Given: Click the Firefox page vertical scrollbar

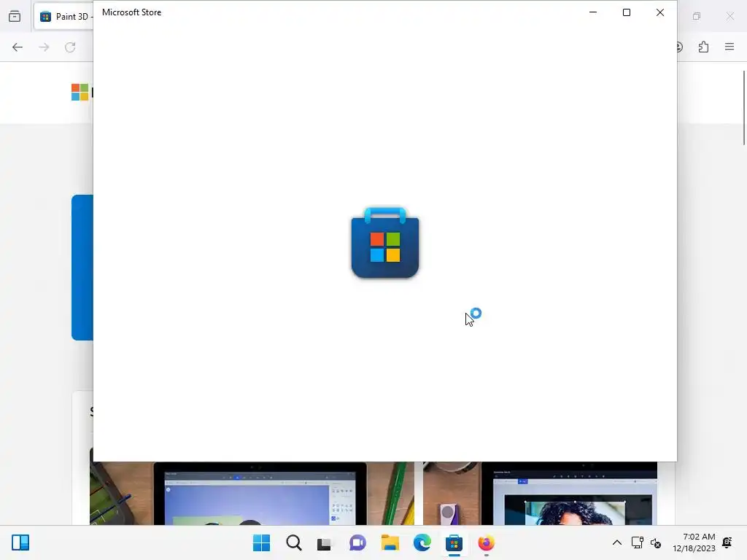Looking at the screenshot, I should pyautogui.click(x=743, y=108).
